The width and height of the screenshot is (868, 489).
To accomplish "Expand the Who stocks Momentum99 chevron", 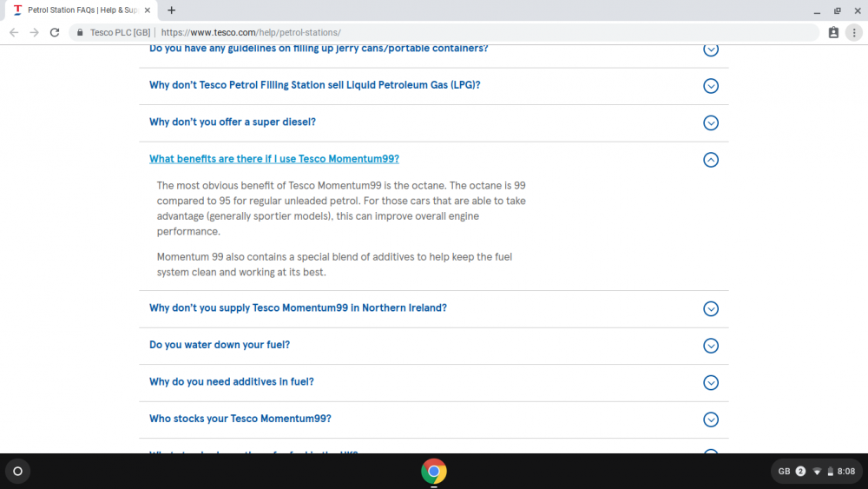I will 711,420.
